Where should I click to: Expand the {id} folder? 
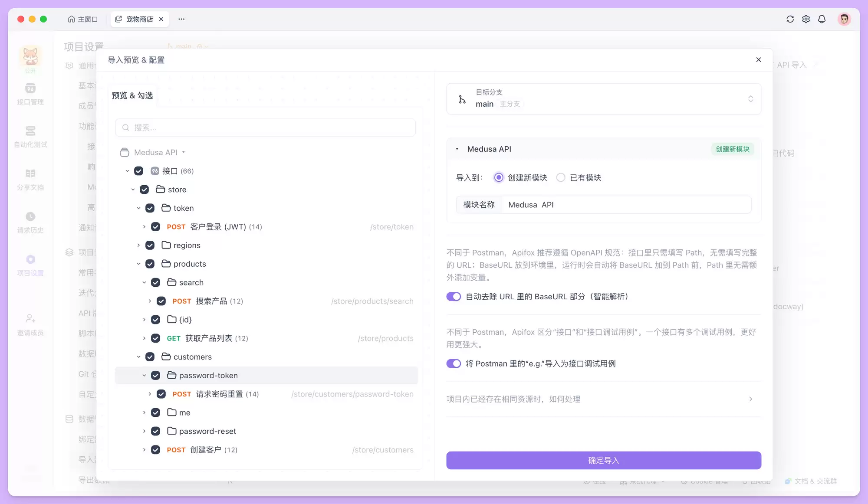click(144, 320)
